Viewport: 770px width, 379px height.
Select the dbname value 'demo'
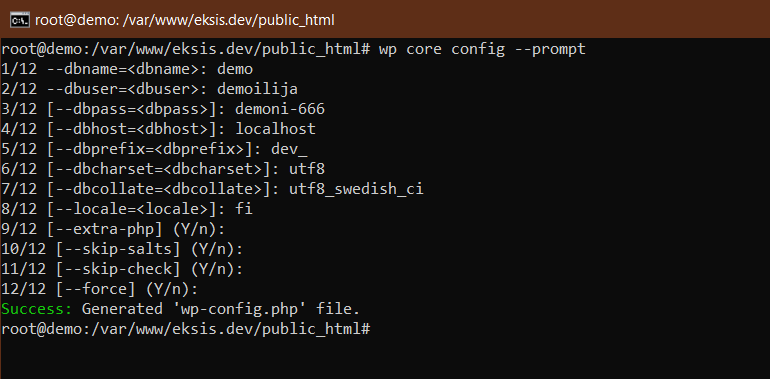coord(235,69)
